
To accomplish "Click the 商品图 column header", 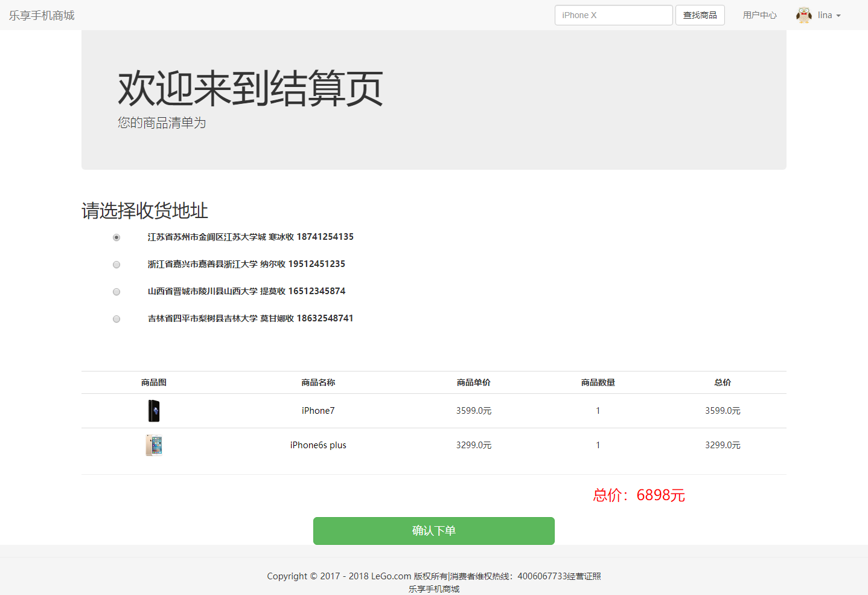I will [154, 382].
